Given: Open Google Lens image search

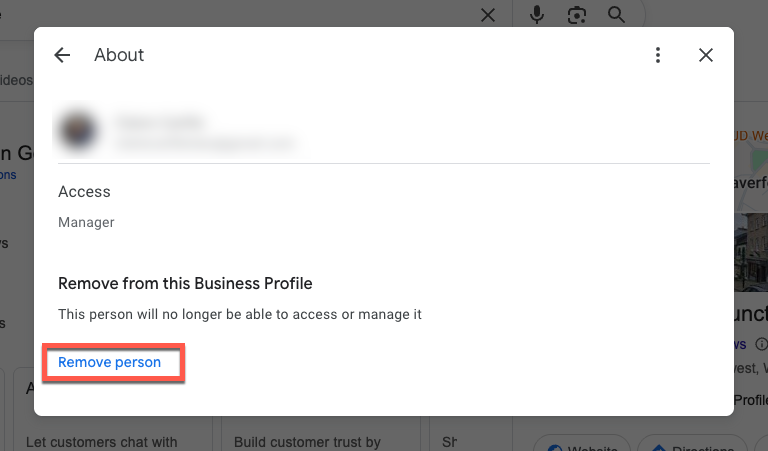Looking at the screenshot, I should pos(577,15).
